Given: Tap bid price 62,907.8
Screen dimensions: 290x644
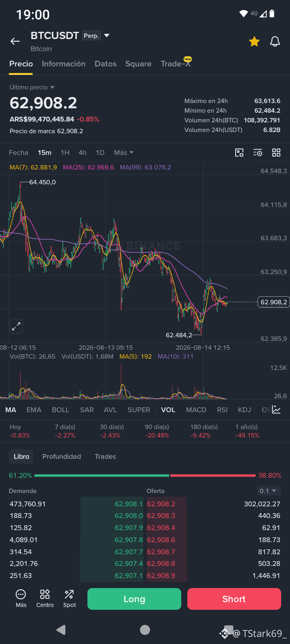Looking at the screenshot, I should [128, 540].
